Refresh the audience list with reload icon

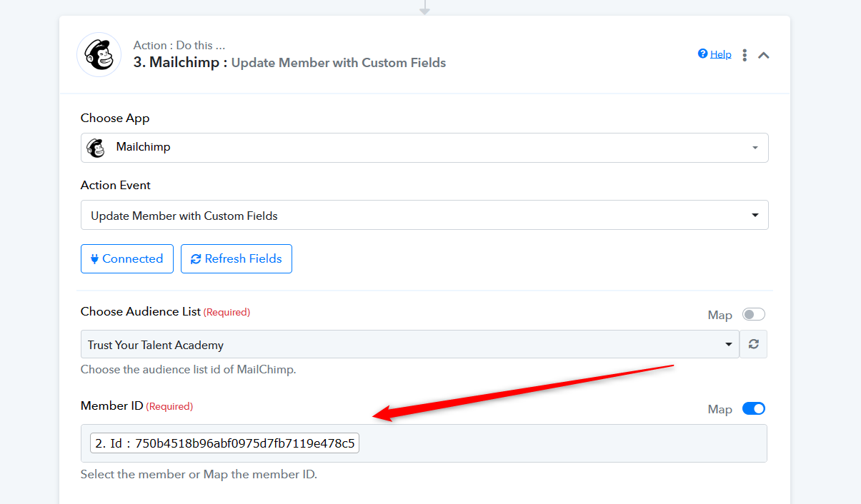tap(754, 344)
